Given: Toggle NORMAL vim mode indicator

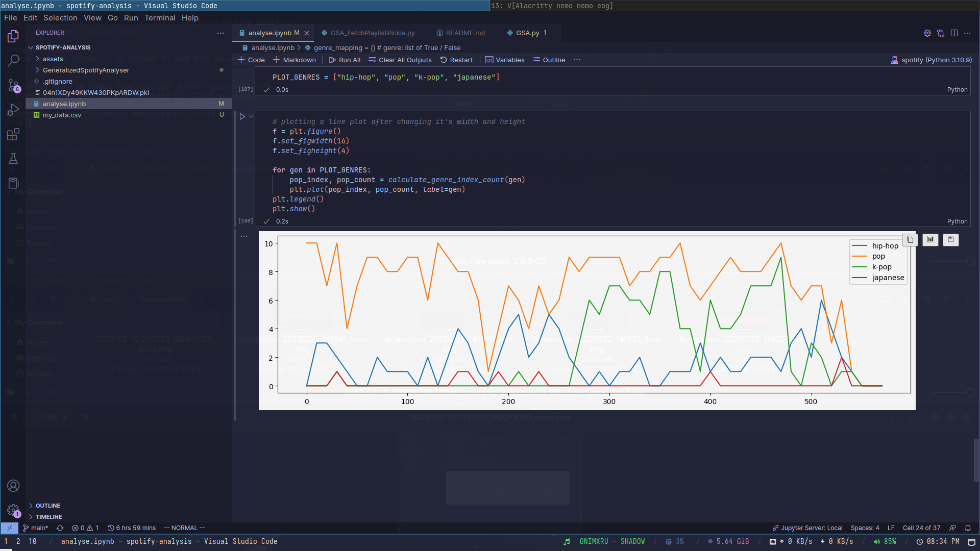Looking at the screenshot, I should pyautogui.click(x=184, y=528).
